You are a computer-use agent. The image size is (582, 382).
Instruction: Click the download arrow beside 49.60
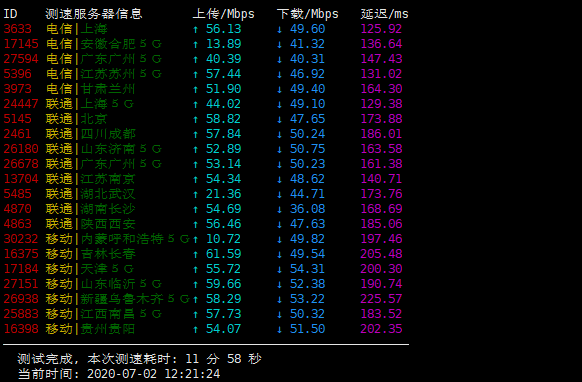click(x=279, y=29)
